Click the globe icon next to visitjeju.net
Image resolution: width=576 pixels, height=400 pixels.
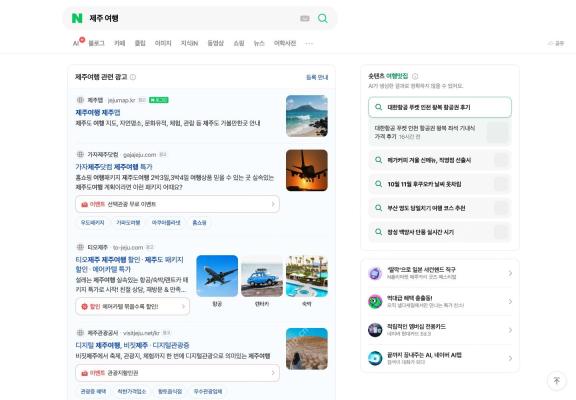80,333
